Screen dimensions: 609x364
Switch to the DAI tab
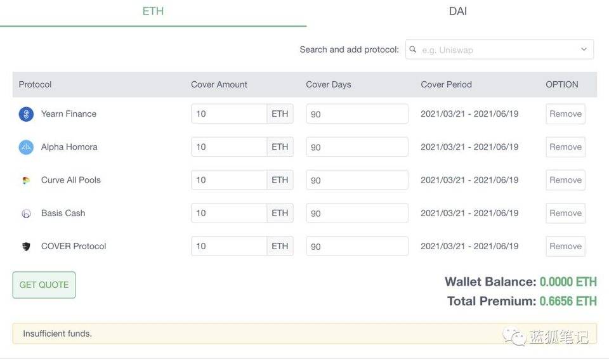[x=457, y=11]
